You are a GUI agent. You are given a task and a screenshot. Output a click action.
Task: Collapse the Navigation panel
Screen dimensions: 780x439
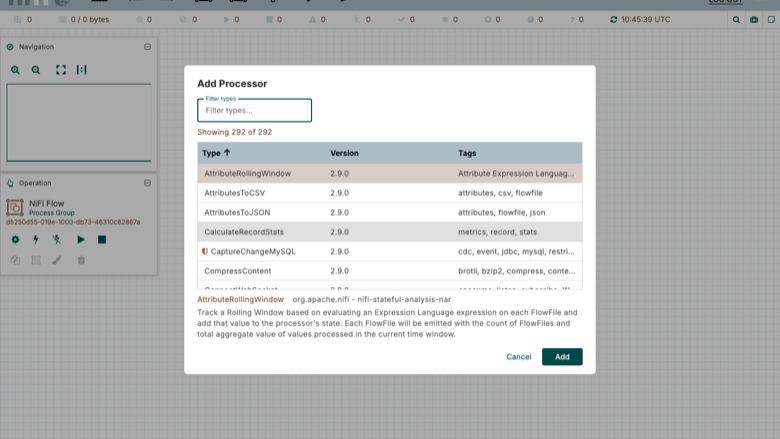[147, 47]
